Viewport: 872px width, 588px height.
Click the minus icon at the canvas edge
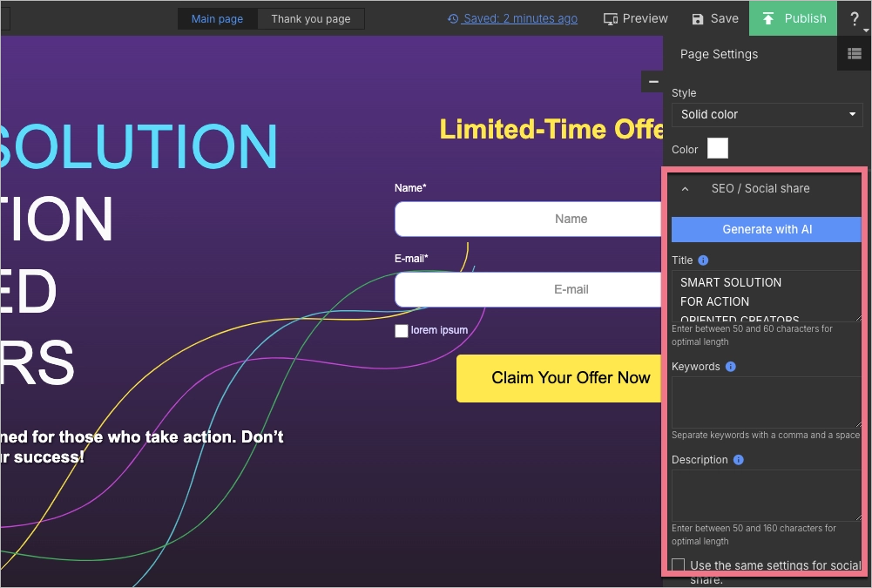pyautogui.click(x=653, y=82)
